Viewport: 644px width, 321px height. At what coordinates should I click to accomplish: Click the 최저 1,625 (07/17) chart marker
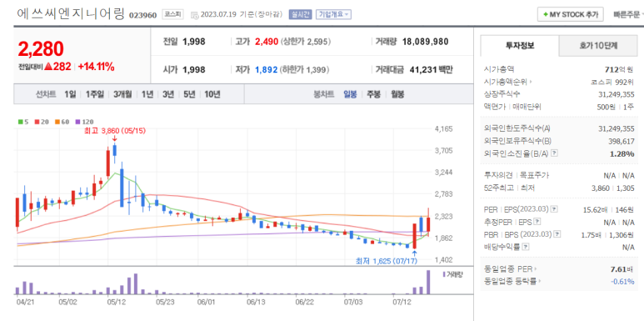(386, 261)
